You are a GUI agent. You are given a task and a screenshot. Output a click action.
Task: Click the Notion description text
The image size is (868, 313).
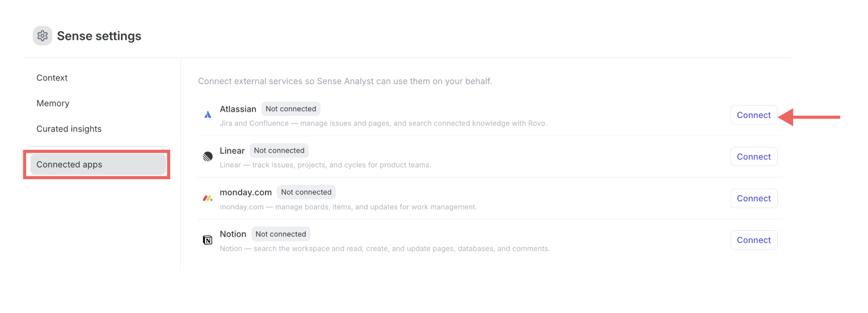385,248
